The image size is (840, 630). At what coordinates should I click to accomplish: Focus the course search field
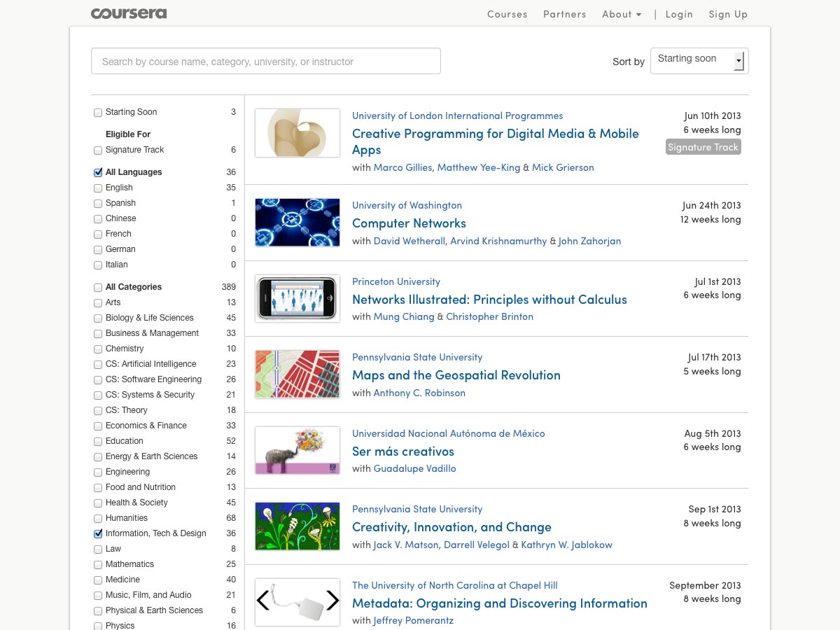[x=265, y=61]
